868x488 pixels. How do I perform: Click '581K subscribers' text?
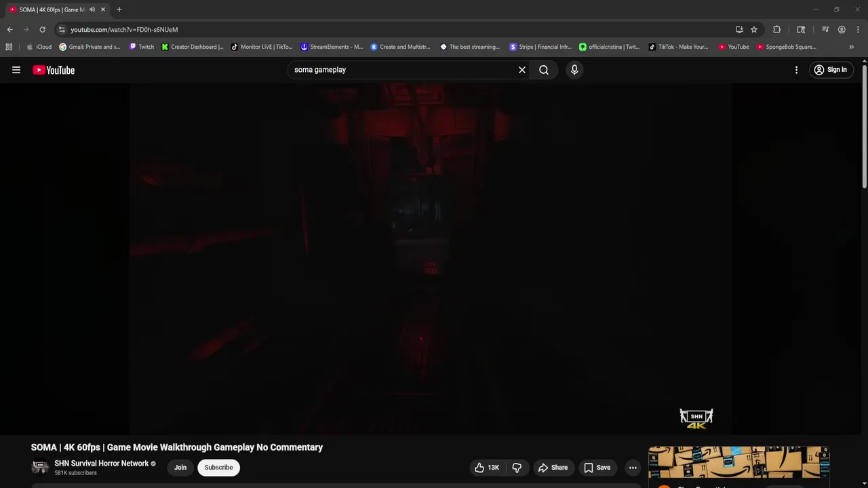click(75, 473)
